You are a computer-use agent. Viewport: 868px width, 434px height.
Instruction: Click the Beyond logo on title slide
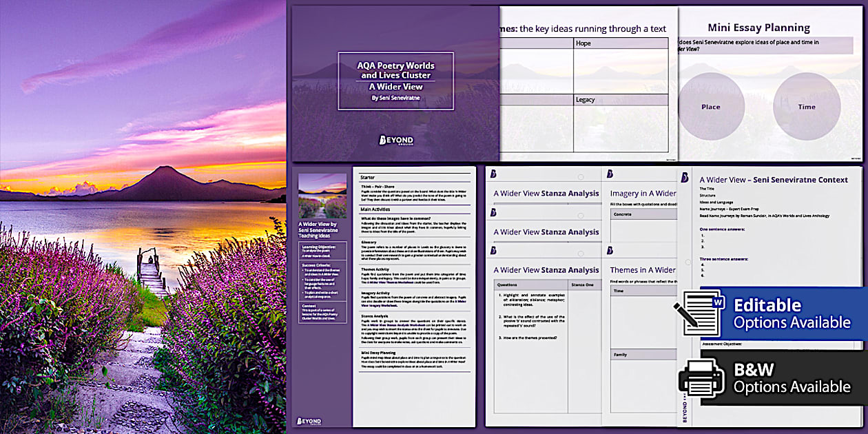pos(395,141)
